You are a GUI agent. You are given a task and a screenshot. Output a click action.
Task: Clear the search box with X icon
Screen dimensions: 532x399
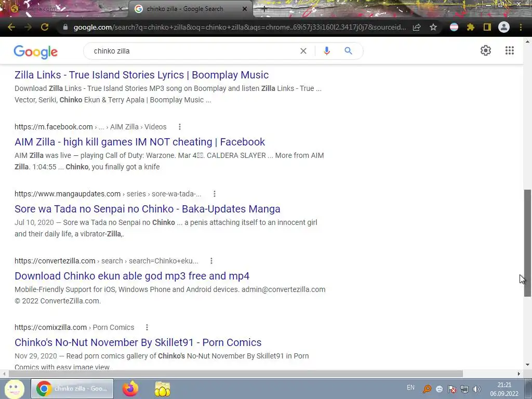[303, 51]
